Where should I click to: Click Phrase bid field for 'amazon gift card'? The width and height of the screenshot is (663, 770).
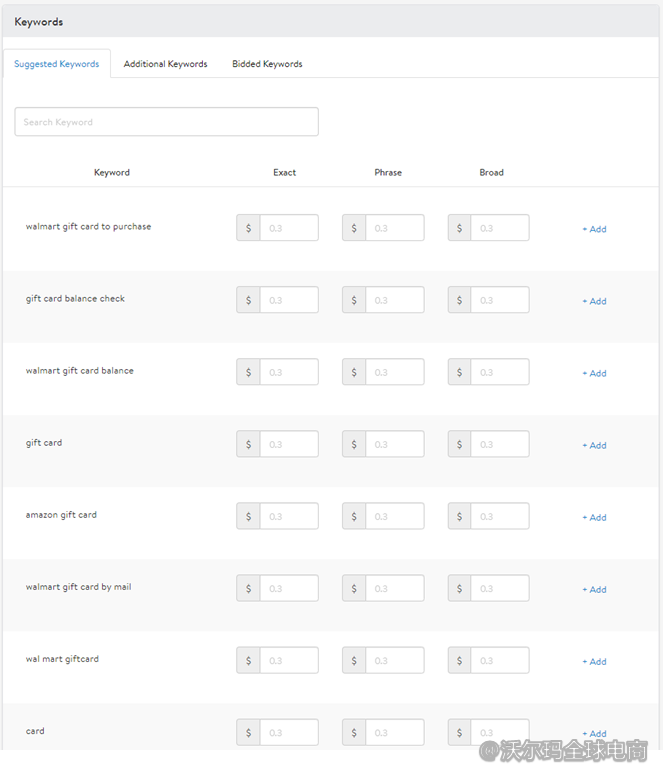(x=394, y=516)
